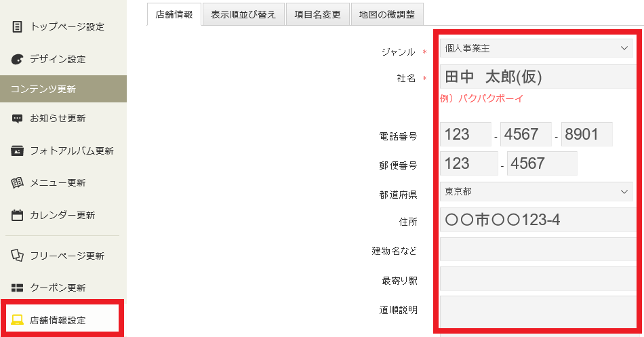Click the 郵便番号 field containing 4567

click(x=542, y=163)
